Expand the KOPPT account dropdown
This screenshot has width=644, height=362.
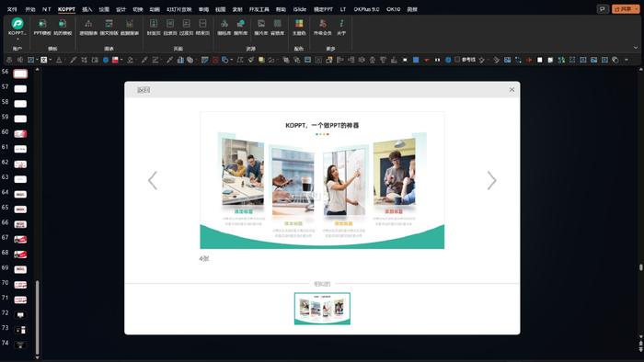[17, 39]
